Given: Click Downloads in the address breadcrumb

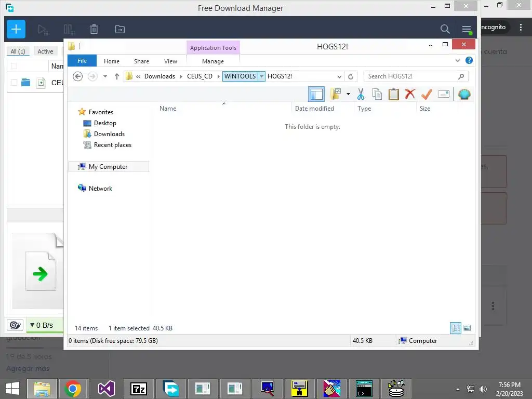Looking at the screenshot, I should click(159, 76).
